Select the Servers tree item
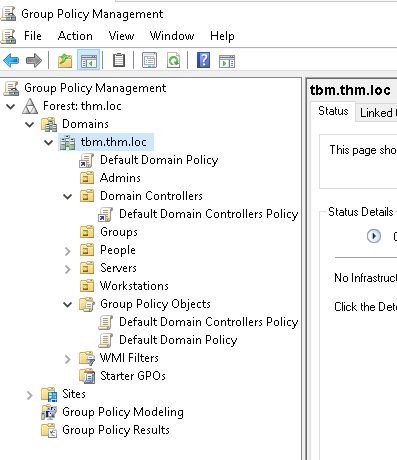The image size is (397, 460). (118, 268)
